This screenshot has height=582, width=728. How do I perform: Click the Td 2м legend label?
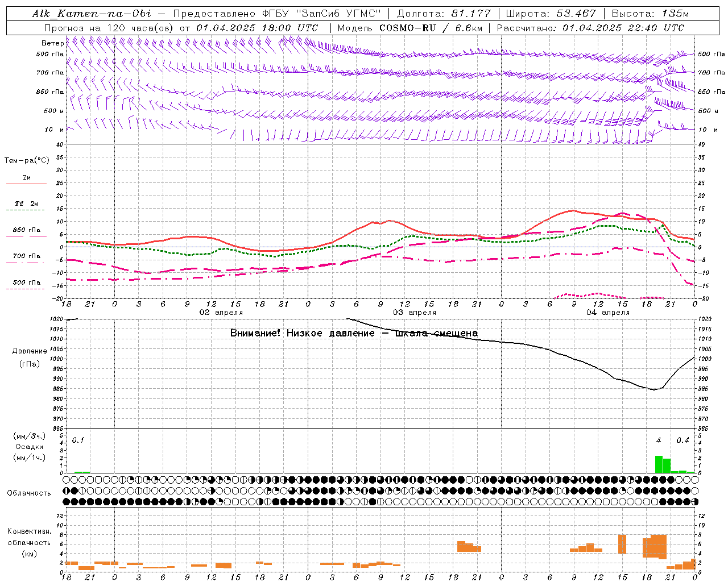pos(26,203)
